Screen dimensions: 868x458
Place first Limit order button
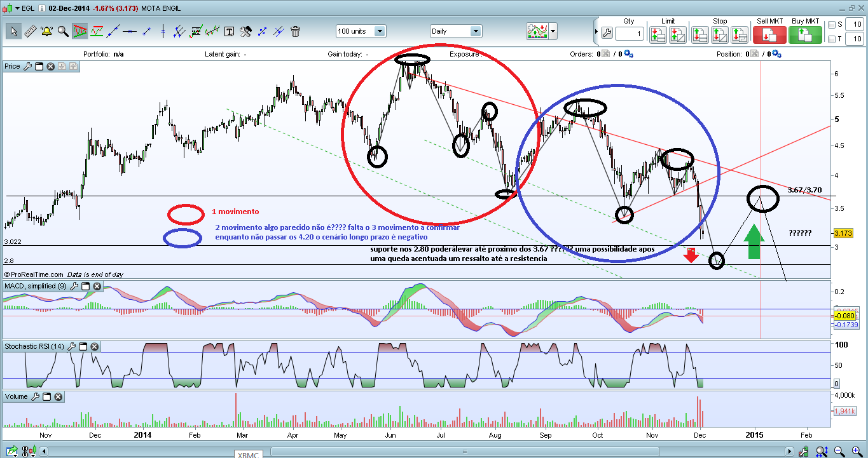(658, 34)
